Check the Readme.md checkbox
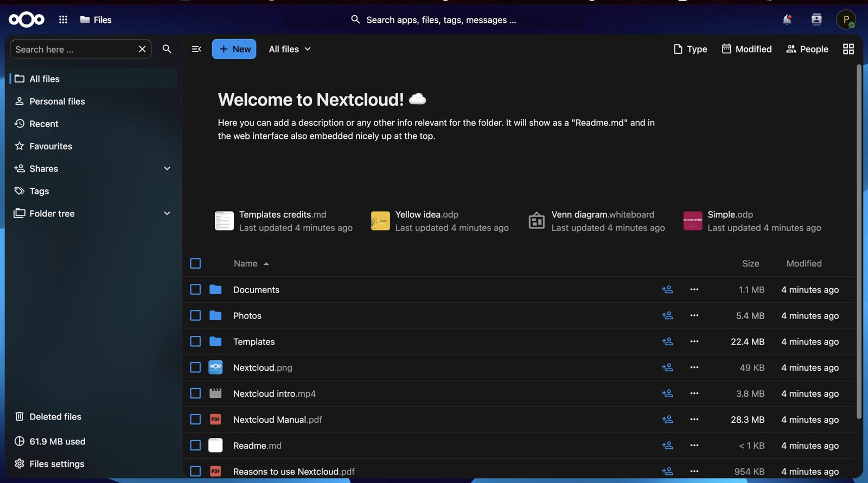The width and height of the screenshot is (868, 483). tap(195, 446)
